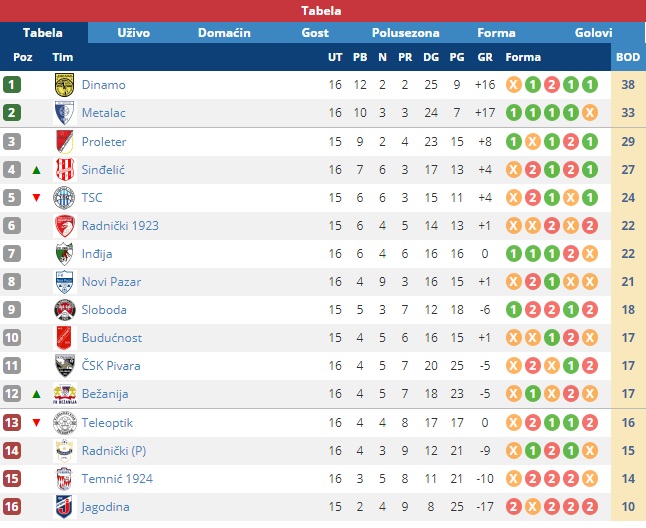The width and height of the screenshot is (646, 528).
Task: Switch to the Uživo tab
Action: coord(133,33)
